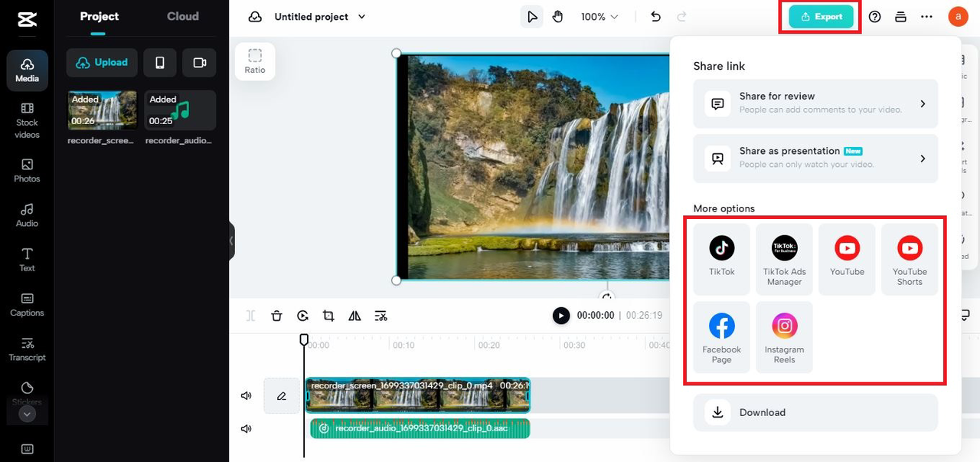Share to Facebook Page
The image size is (980, 462).
[722, 337]
